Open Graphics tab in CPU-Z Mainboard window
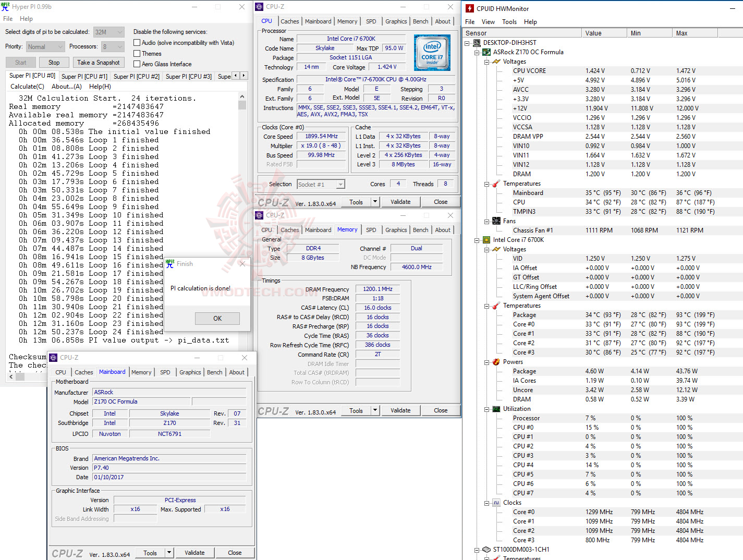Screen dimensions: 743x560 (x=190, y=372)
